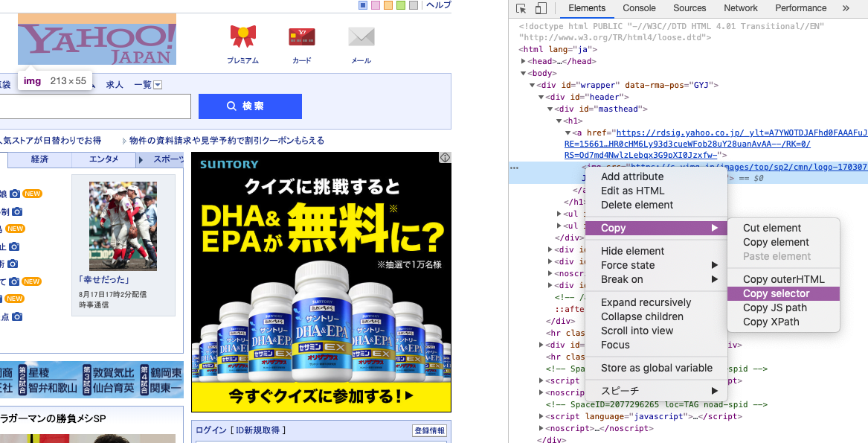Choose Copy JS path

tap(783, 307)
